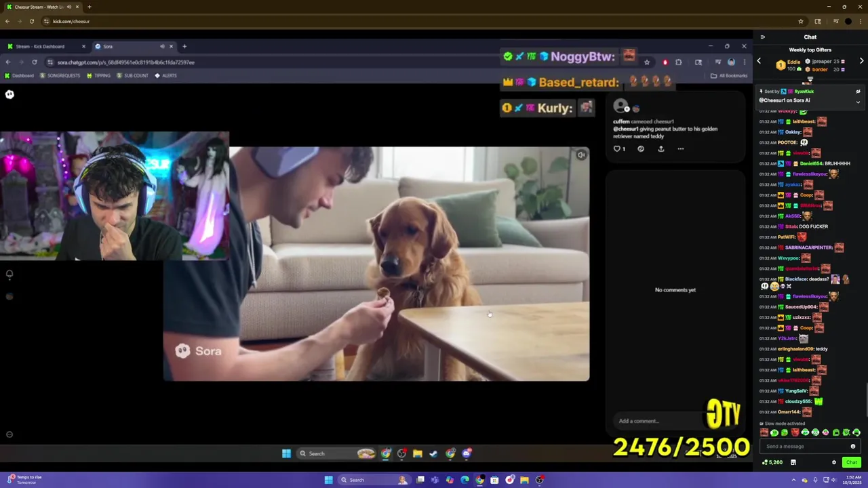Open chat user SABRINACARPENTER's name

(x=808, y=247)
